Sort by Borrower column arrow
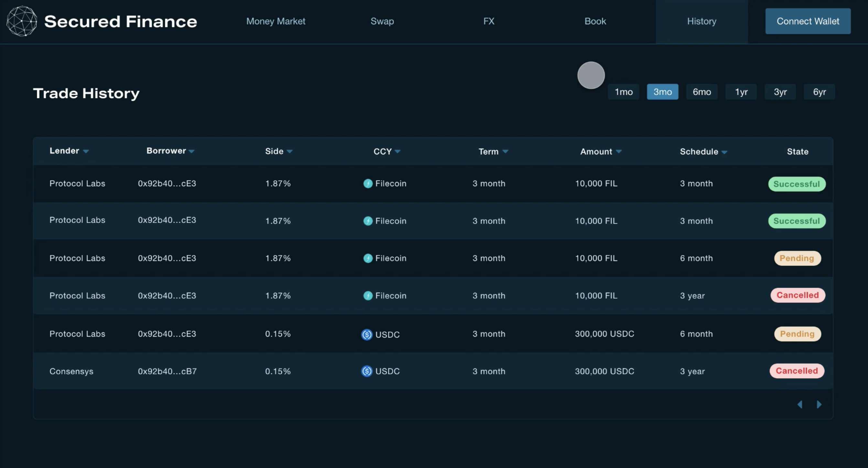 tap(191, 152)
